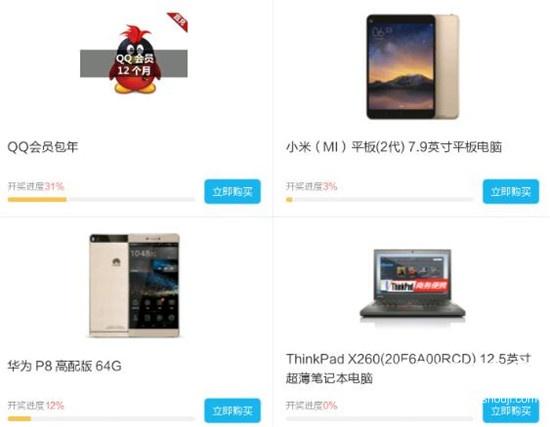Click the QQ penguin mascot image
Viewport: 550px width, 427px height.
click(x=135, y=59)
